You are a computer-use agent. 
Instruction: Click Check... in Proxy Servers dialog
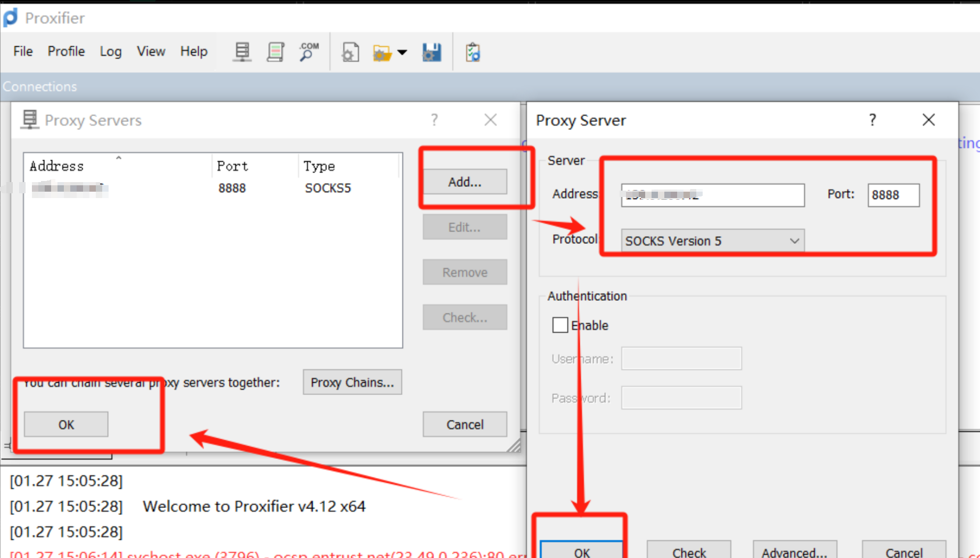[465, 318]
